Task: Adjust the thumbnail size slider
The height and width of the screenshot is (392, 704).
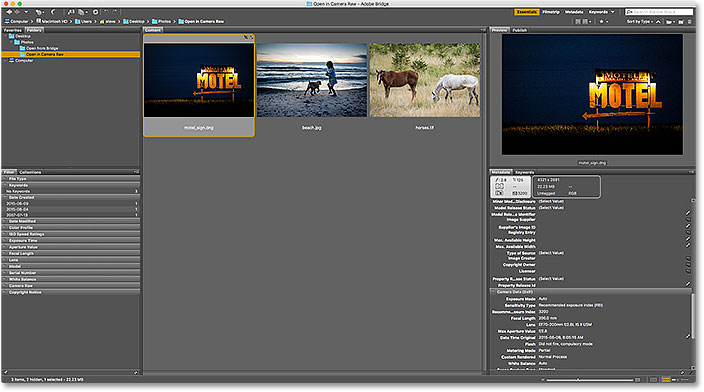Action: [578, 380]
